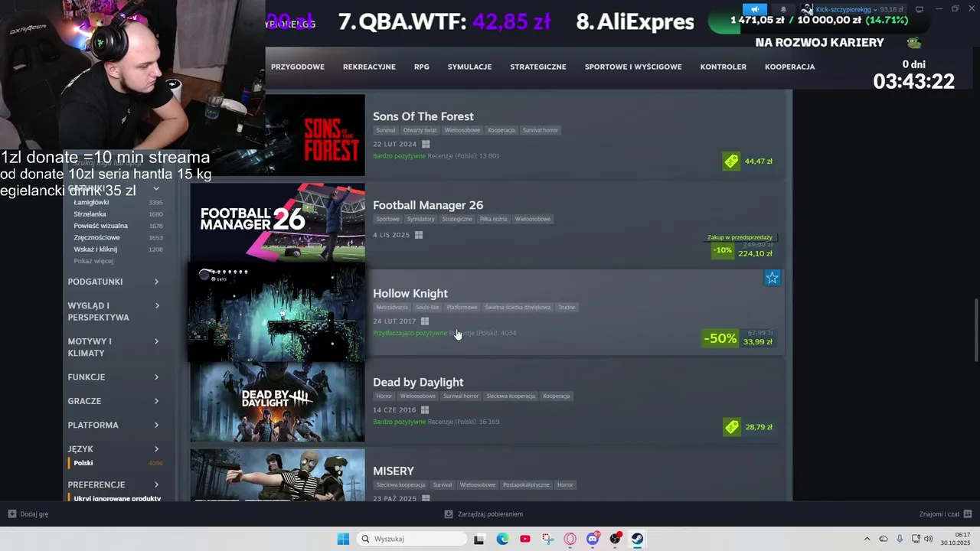Image resolution: width=980 pixels, height=551 pixels.
Task: Expand MOTYWY I KLIMATY filter section
Action: pos(114,347)
